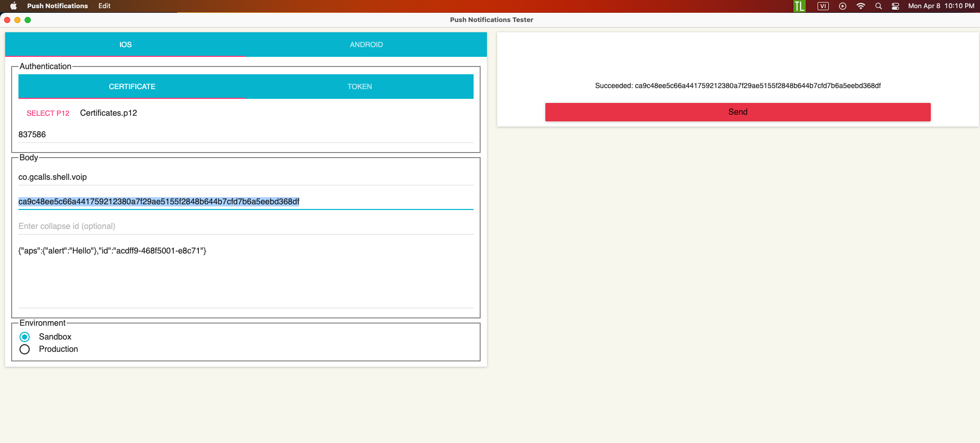This screenshot has width=980, height=443.
Task: Switch to the IOS tab
Action: (126, 45)
